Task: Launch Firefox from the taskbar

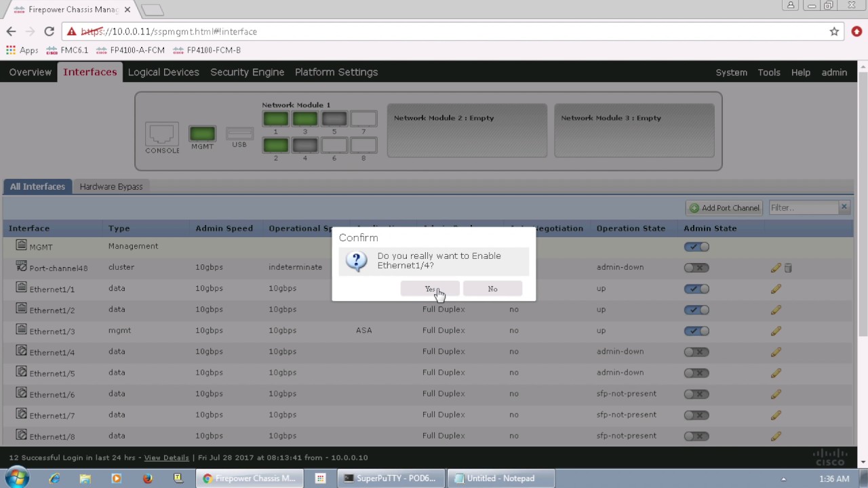Action: point(147,478)
